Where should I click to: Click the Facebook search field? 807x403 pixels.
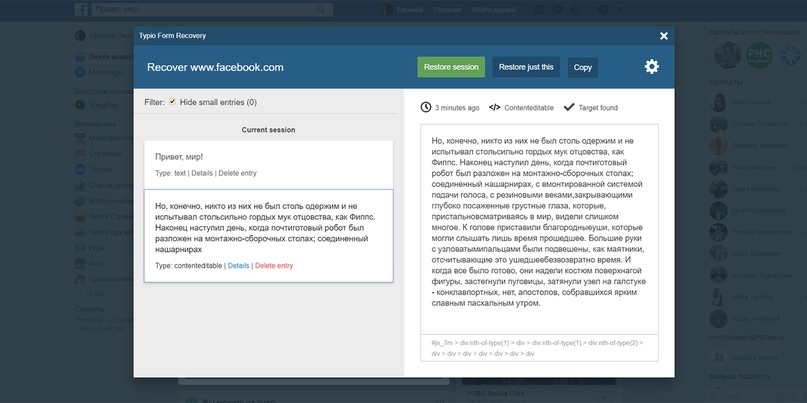coord(212,9)
